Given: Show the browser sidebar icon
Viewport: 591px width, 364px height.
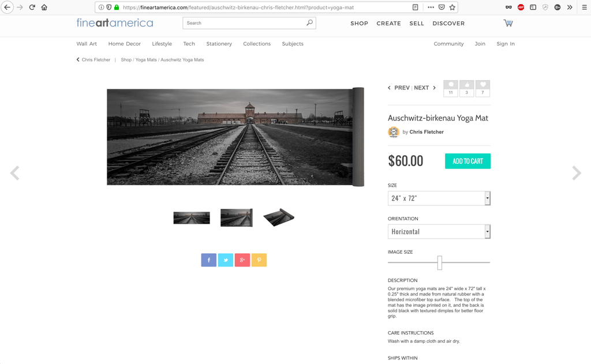Looking at the screenshot, I should tap(533, 7).
